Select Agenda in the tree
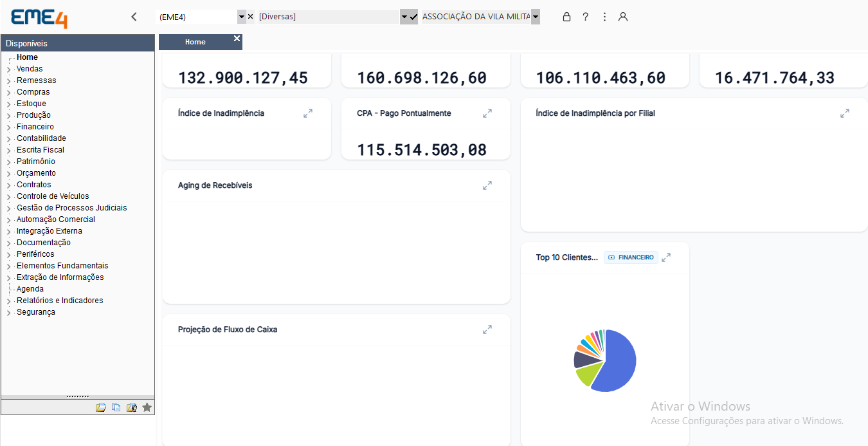 (x=30, y=289)
